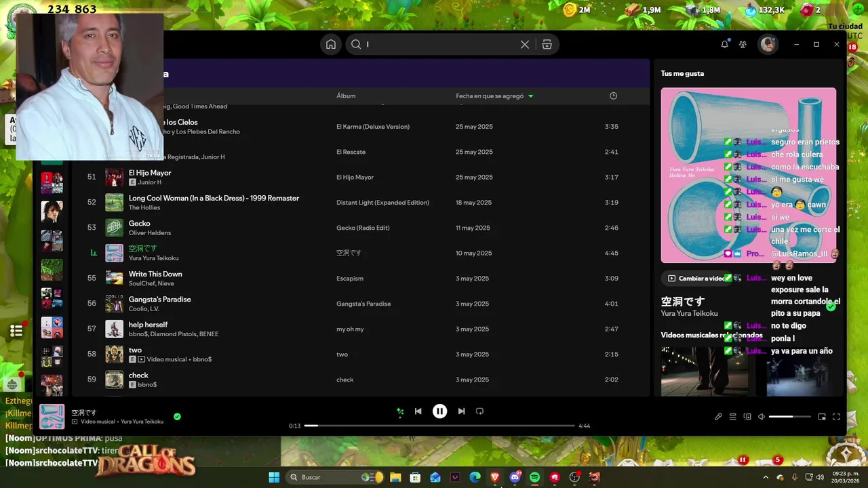Toggle repeat mode

(x=479, y=411)
